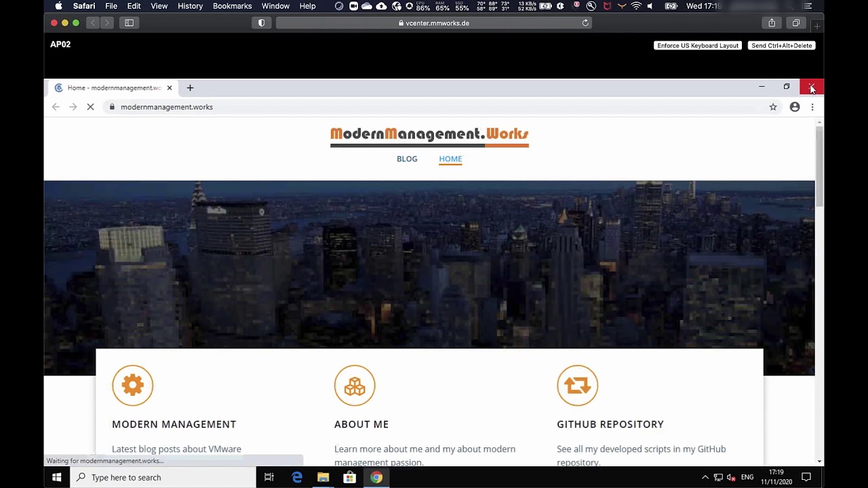Close the Home - modernmanagement tab
The width and height of the screenshot is (868, 488).
point(170,87)
